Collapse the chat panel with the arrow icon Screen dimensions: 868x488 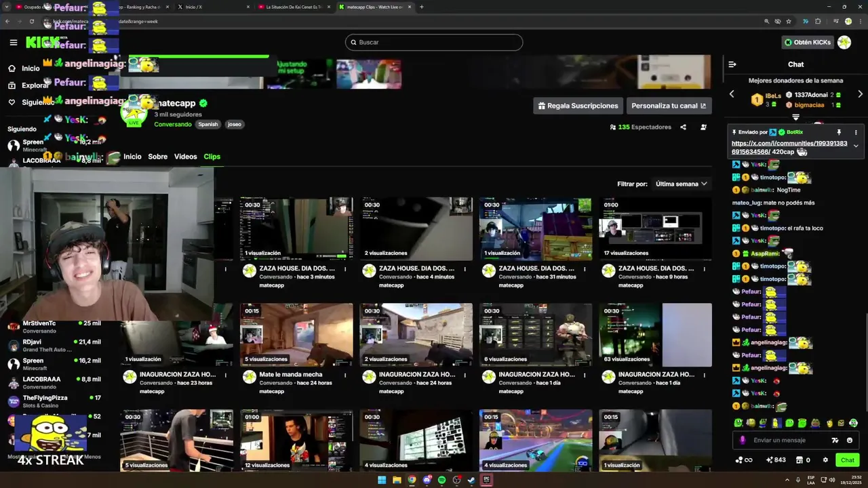click(x=732, y=64)
